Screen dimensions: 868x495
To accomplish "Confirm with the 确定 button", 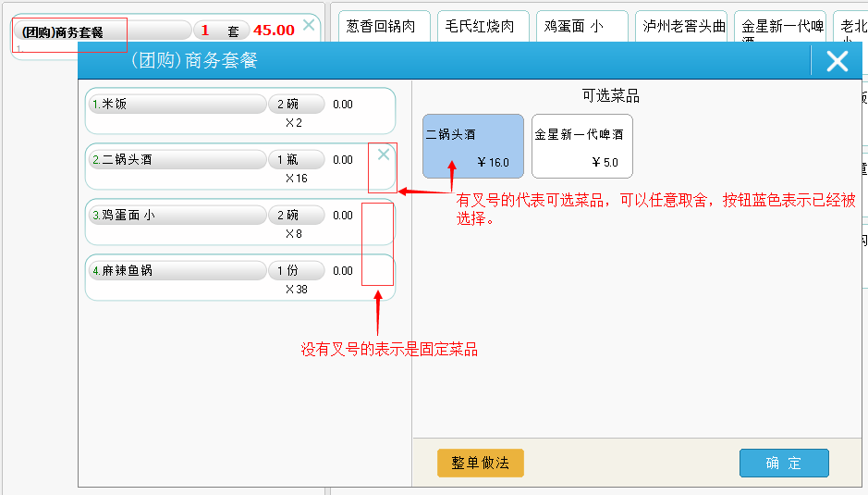I will [x=783, y=463].
